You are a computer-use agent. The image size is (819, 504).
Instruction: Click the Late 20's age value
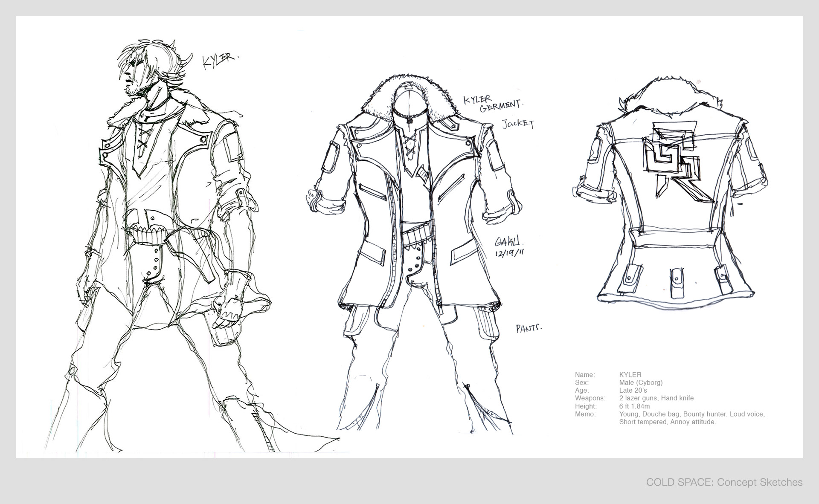pos(633,390)
